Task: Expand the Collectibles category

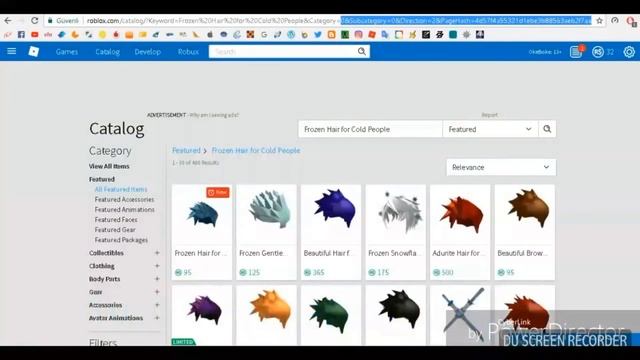Action: 157,253
